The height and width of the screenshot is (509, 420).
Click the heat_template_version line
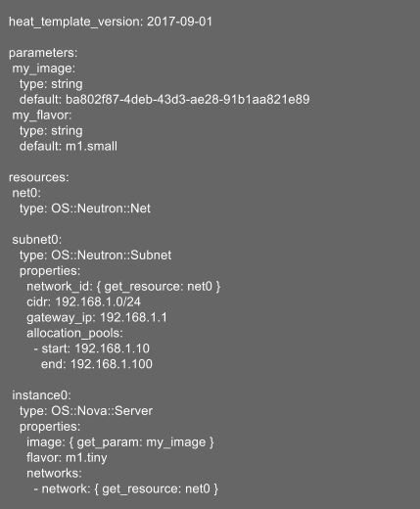pyautogui.click(x=111, y=22)
